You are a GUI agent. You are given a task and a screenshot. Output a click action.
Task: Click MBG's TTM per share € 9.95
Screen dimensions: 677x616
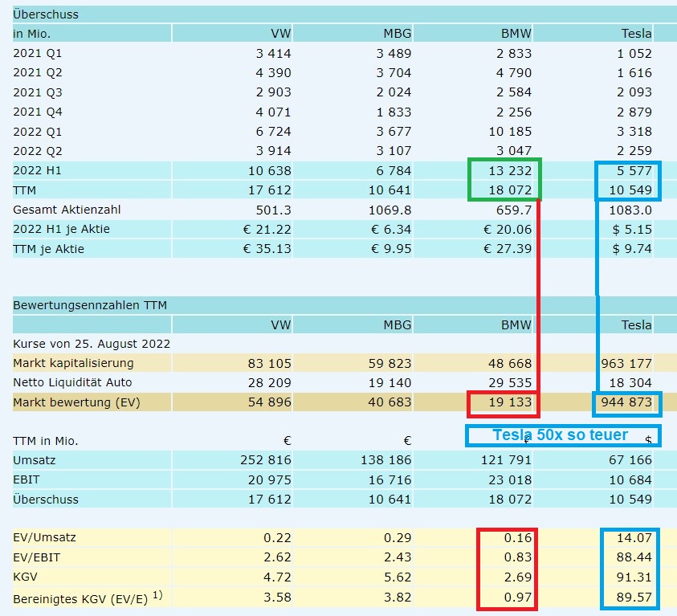tap(391, 249)
